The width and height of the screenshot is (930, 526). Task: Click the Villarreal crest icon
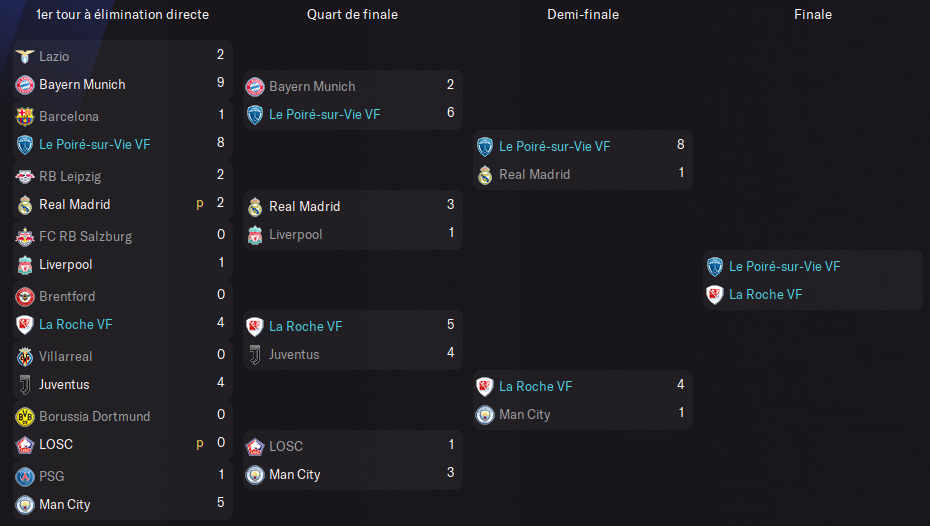(x=25, y=357)
